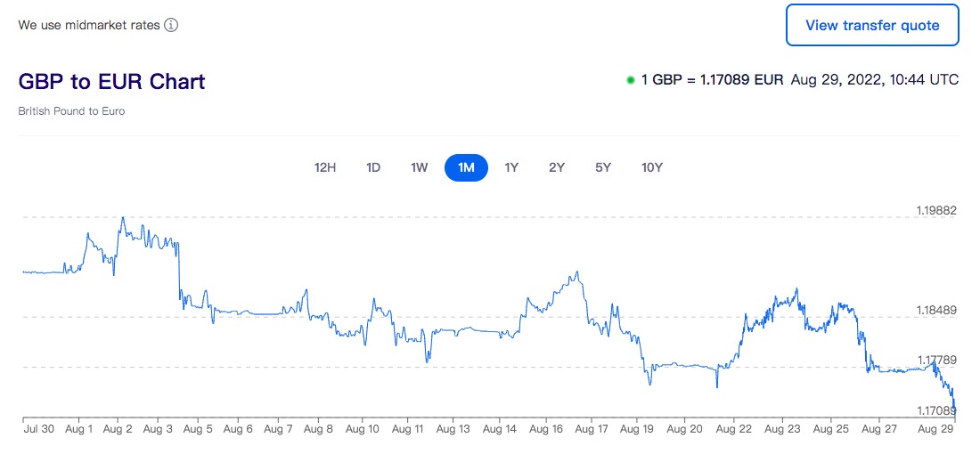This screenshot has height=454, width=980.
Task: Switch to the 2Y time range
Action: coord(557,167)
